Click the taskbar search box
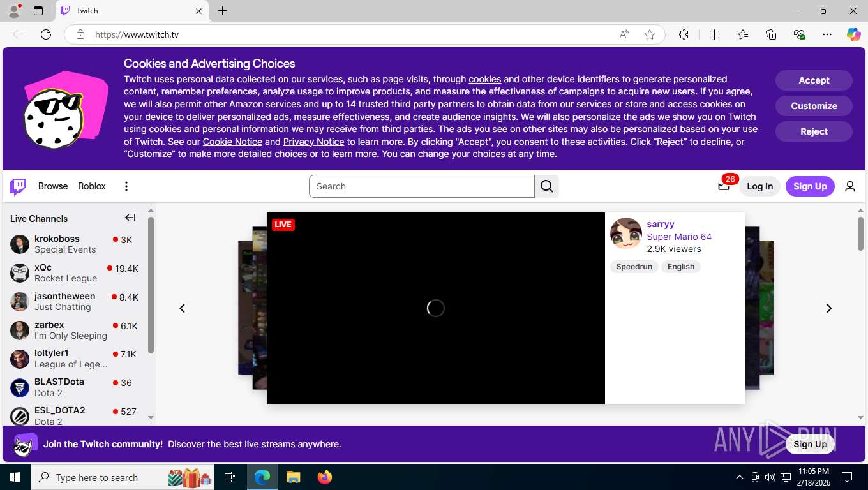 tap(124, 477)
